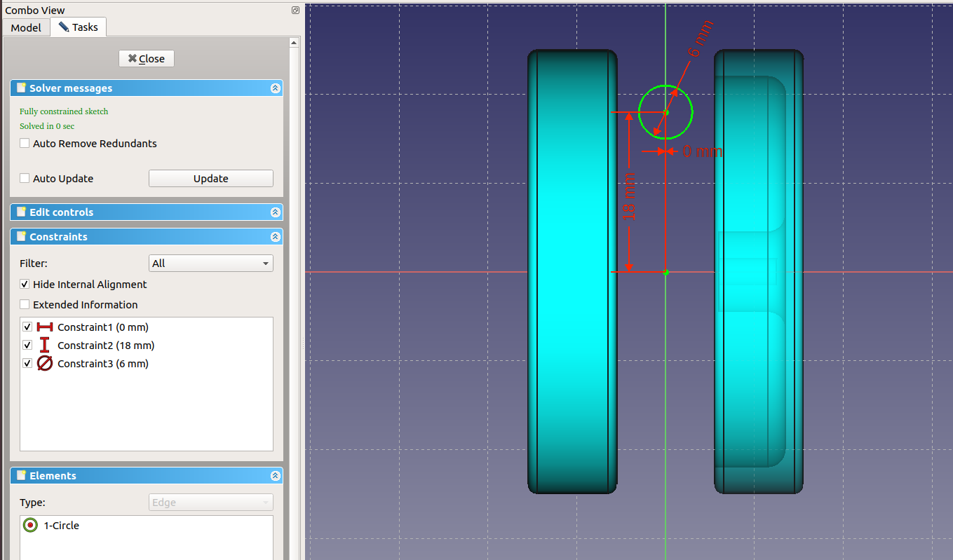Click the diameter icon of Constraint3
The image size is (953, 560).
pyautogui.click(x=45, y=364)
